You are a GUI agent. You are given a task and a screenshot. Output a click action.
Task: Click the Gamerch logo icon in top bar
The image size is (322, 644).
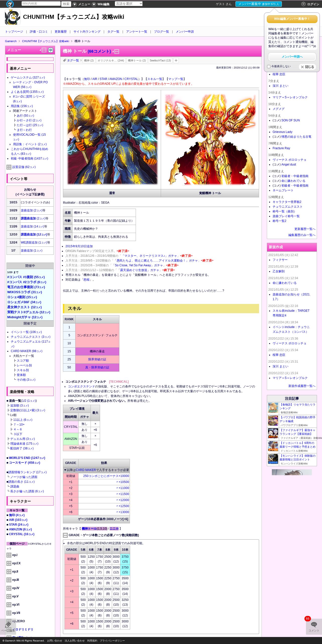point(10,4)
